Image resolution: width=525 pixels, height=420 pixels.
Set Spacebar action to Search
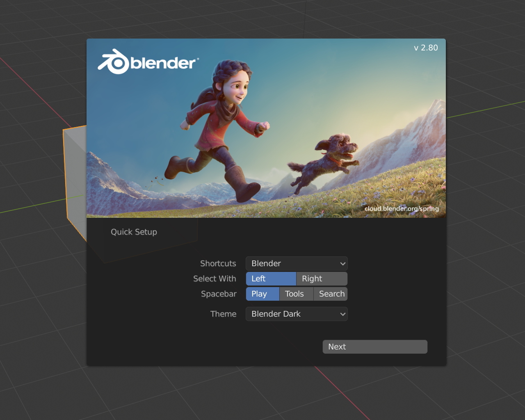[x=331, y=294]
